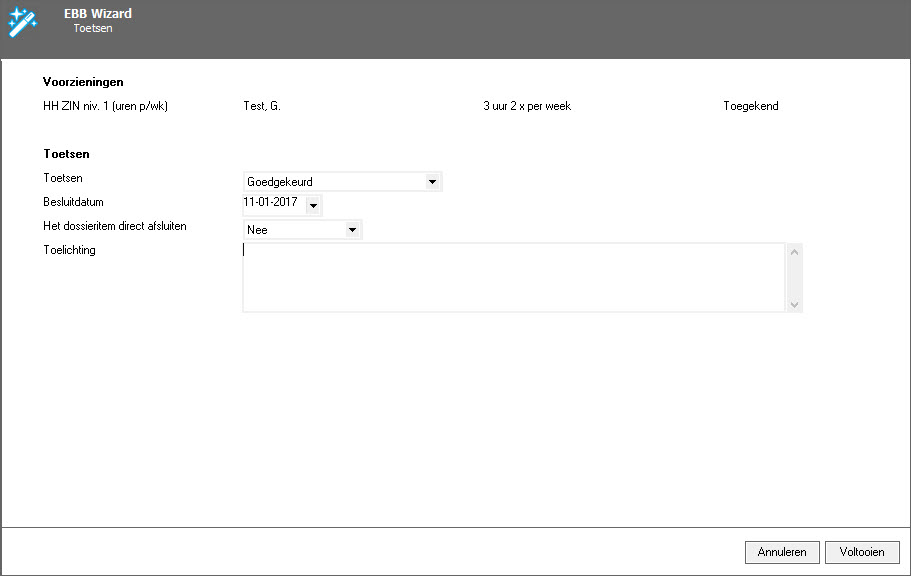Screen dimensions: 911x576
Task: Click the scroll up arrow of Toelichting box
Action: [795, 252]
